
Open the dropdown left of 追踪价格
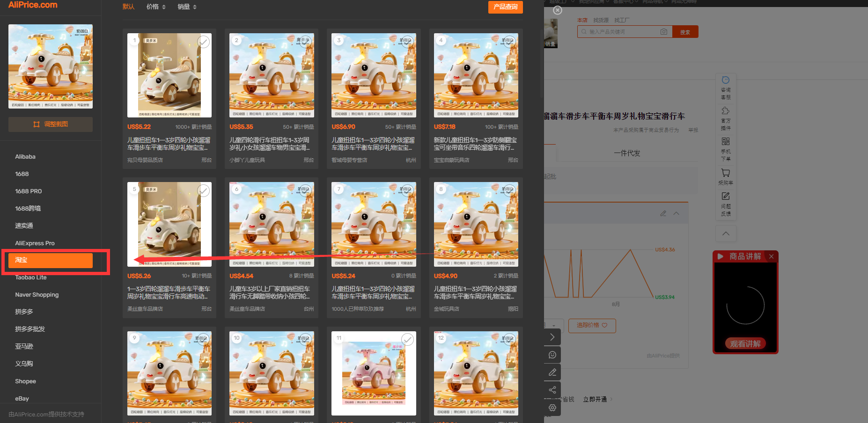[553, 326]
